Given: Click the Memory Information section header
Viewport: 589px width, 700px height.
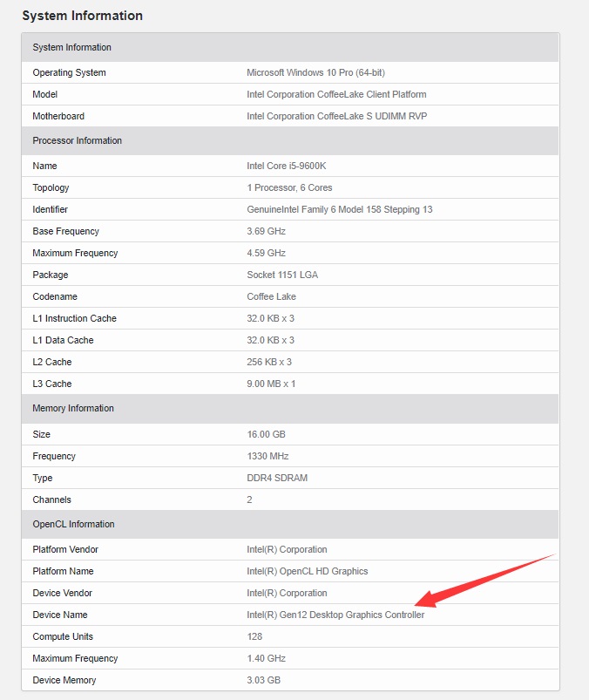Looking at the screenshot, I should (x=290, y=408).
